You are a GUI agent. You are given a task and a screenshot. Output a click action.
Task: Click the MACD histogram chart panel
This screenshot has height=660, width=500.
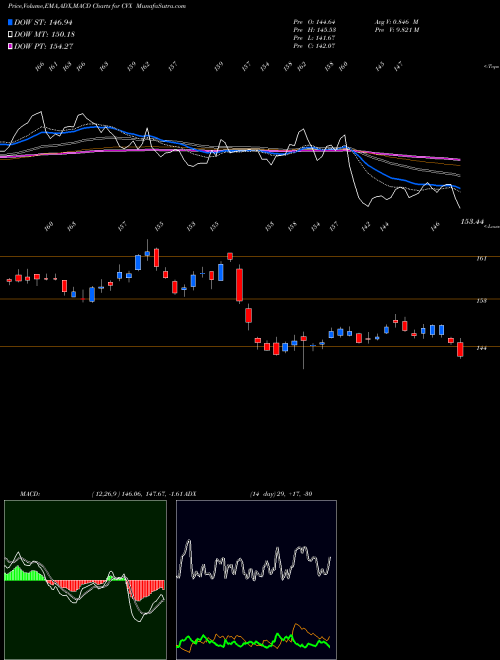pos(85,580)
